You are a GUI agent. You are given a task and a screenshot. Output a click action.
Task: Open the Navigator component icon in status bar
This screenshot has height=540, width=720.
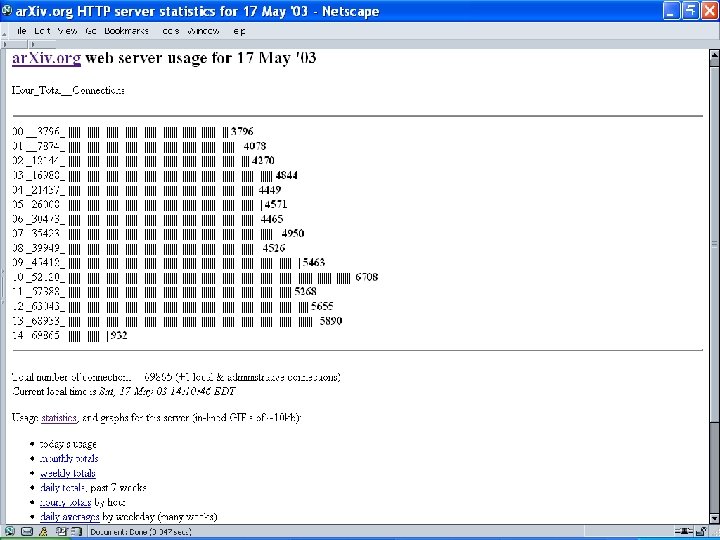coord(9,531)
